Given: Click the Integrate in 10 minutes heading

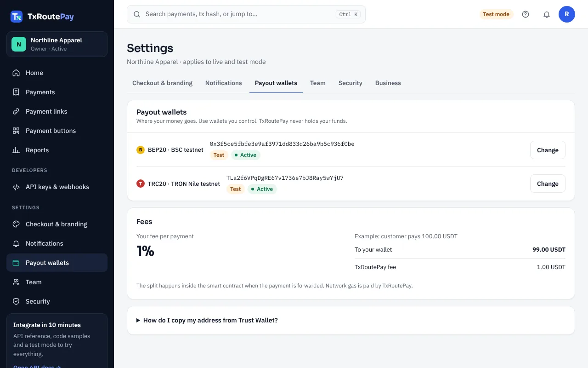Looking at the screenshot, I should [x=47, y=325].
